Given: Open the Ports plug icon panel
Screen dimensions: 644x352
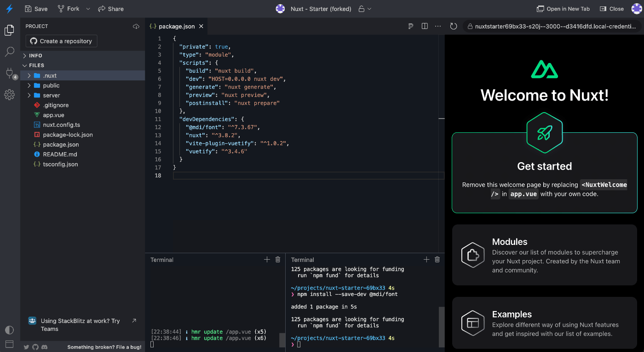Looking at the screenshot, I should pos(9,73).
